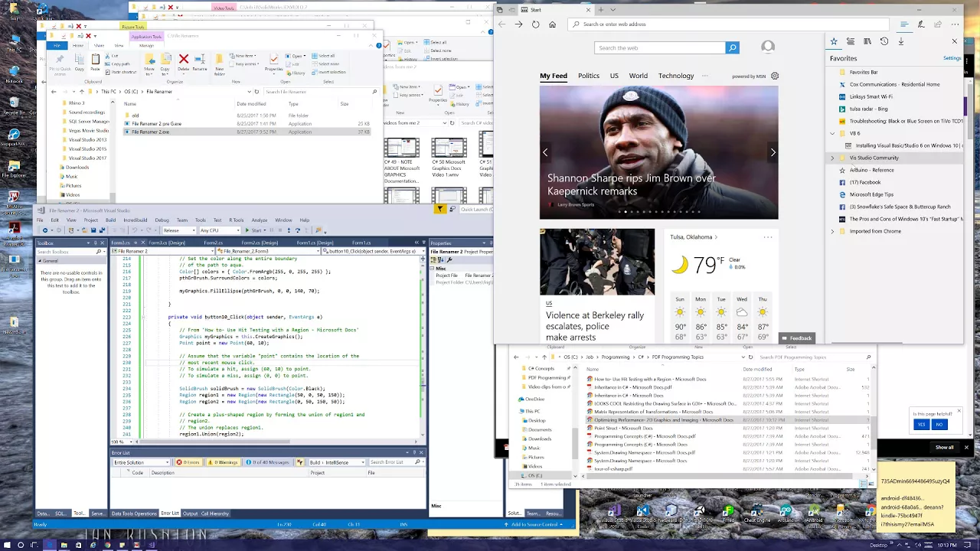
Task: Open Reading list in Edge hub
Action: [x=851, y=41]
